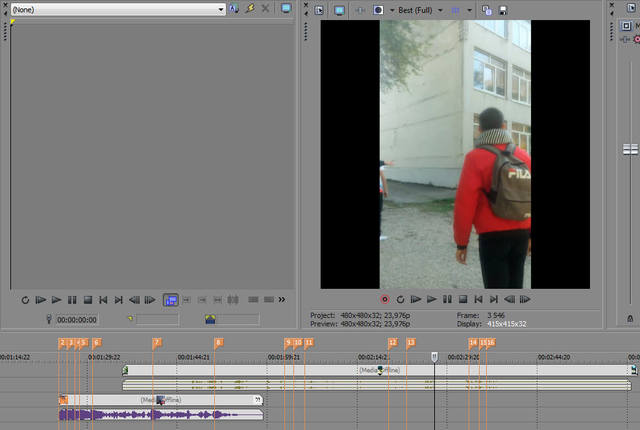The height and width of the screenshot is (430, 640).
Task: Toggle Trimmer external monitor icon
Action: tap(286, 9)
